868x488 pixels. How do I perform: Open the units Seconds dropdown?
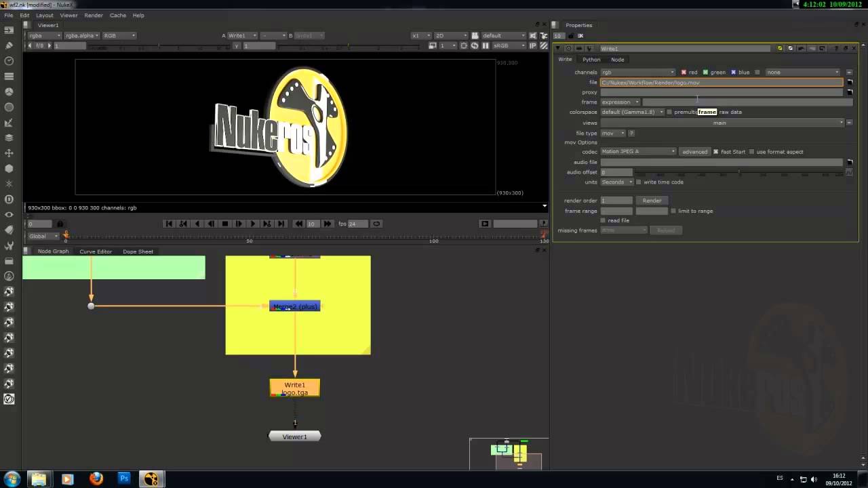(617, 182)
